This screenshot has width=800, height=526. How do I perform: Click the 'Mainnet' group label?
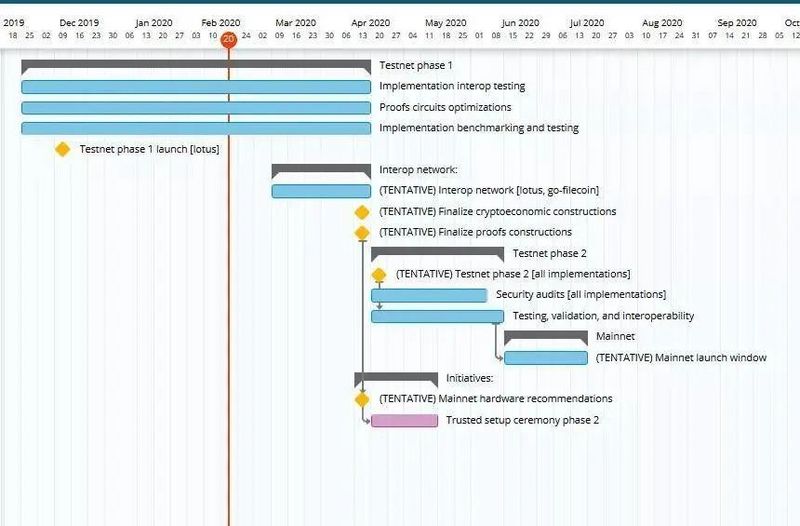point(615,337)
